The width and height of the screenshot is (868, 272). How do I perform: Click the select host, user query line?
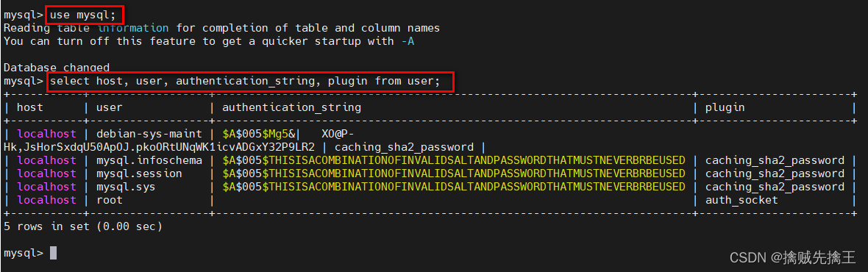click(245, 82)
